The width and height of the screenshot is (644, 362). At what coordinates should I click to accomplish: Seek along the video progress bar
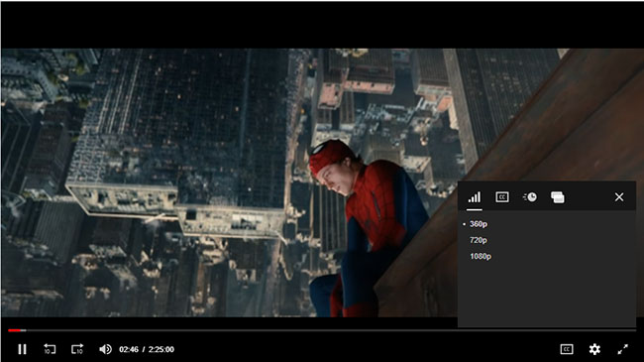pos(322,330)
